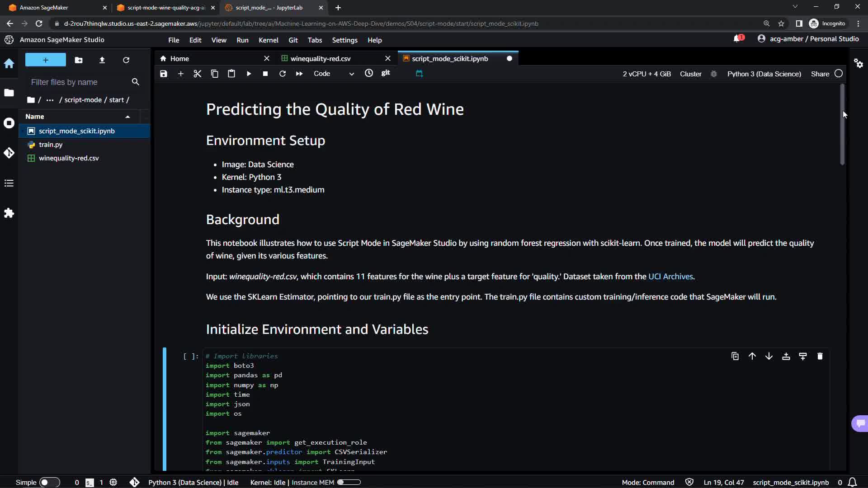Screen dimensions: 868x488
Task: Interrupt the kernel with the stop icon
Action: click(265, 74)
